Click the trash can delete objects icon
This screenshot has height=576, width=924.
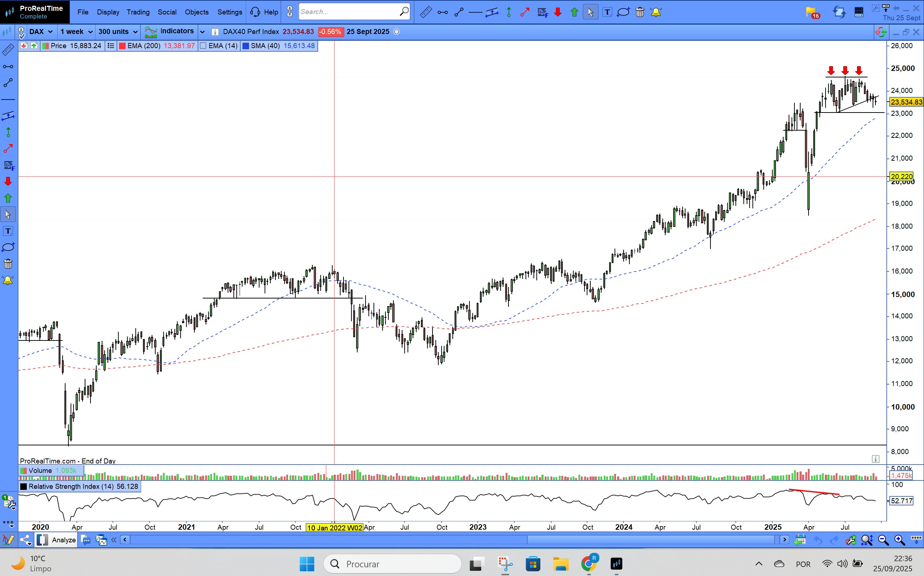[640, 12]
